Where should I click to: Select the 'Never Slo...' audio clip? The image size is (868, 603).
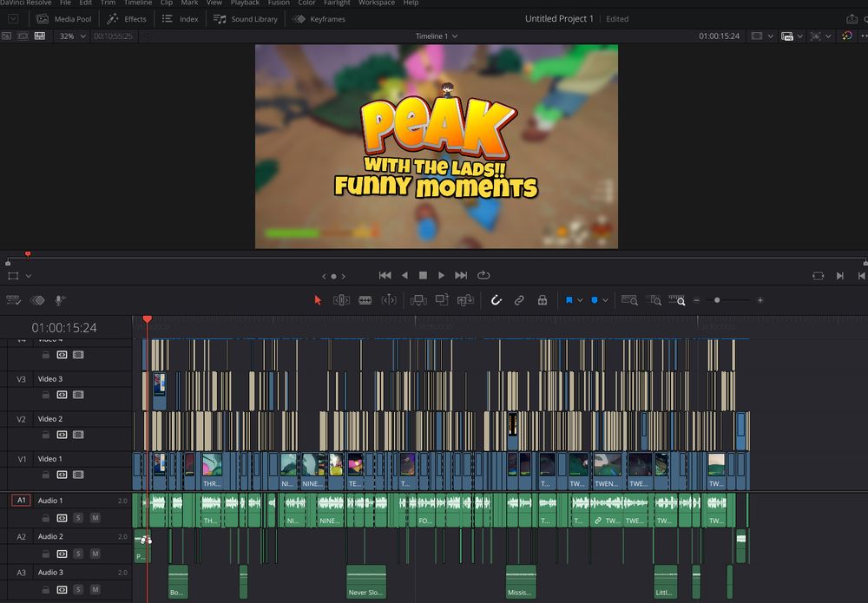(x=366, y=581)
